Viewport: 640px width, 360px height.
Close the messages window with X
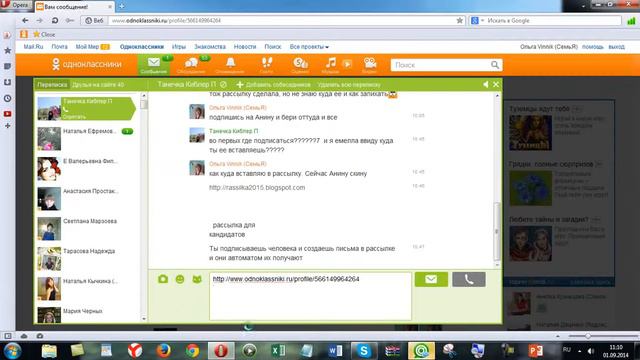click(x=496, y=84)
